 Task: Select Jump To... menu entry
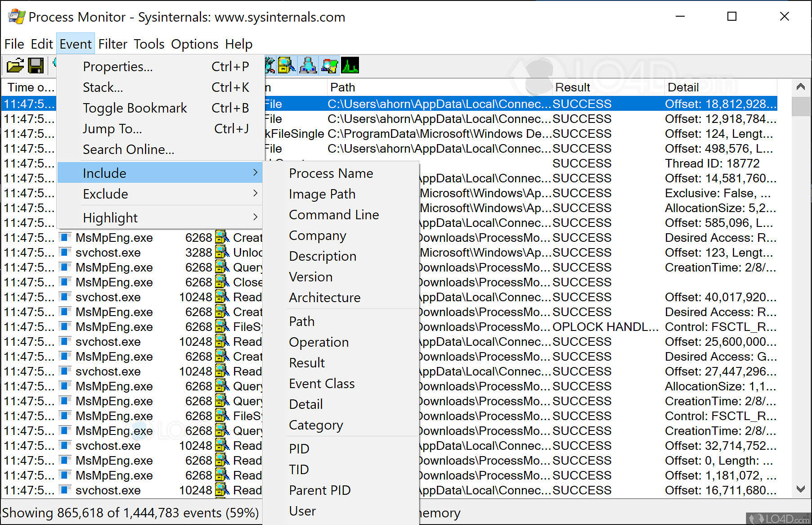click(161, 129)
